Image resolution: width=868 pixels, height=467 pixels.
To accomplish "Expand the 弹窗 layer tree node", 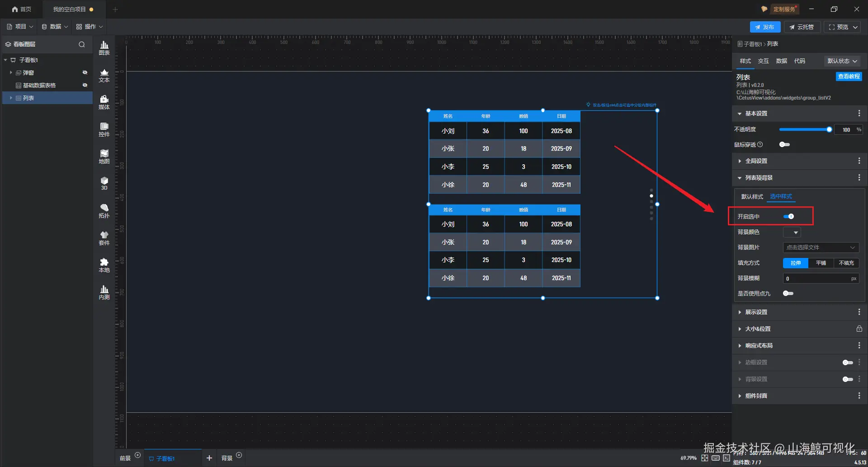I will tap(11, 72).
